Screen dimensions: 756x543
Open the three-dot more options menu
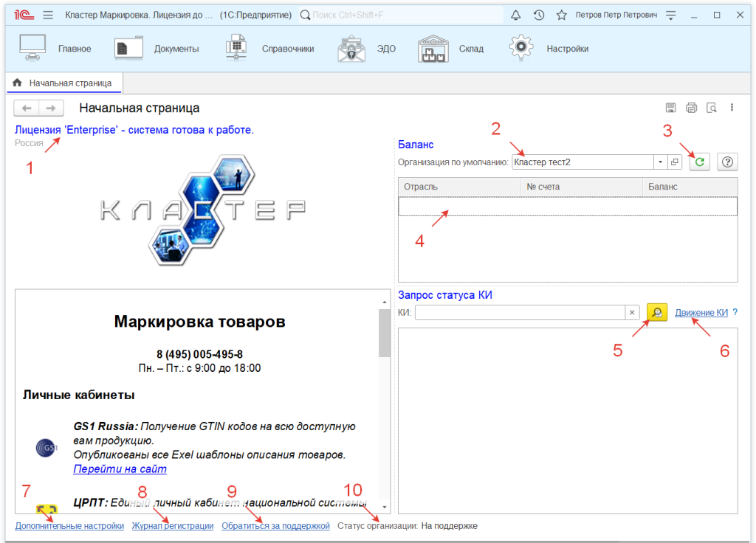(x=732, y=108)
